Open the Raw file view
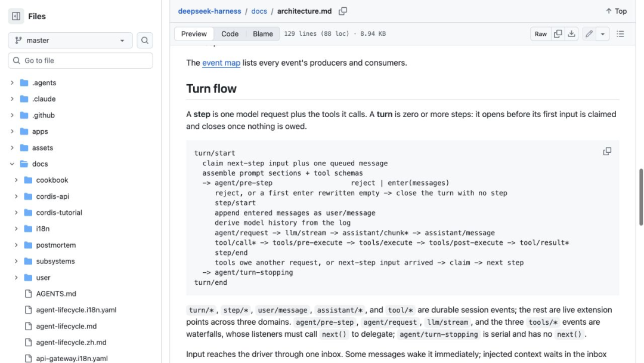 click(540, 33)
